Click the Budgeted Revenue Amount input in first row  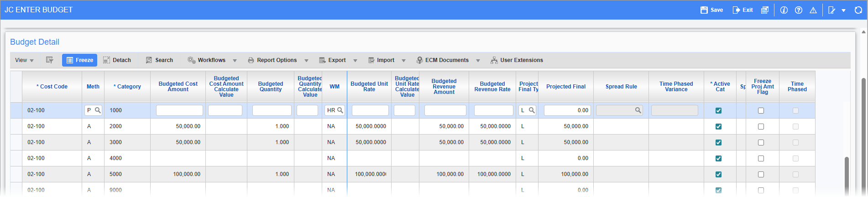click(x=445, y=110)
